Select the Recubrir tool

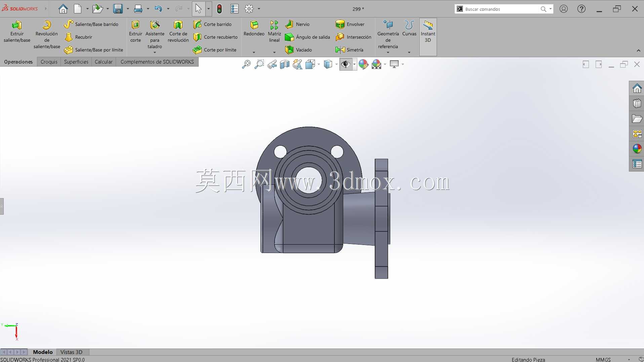(x=78, y=37)
